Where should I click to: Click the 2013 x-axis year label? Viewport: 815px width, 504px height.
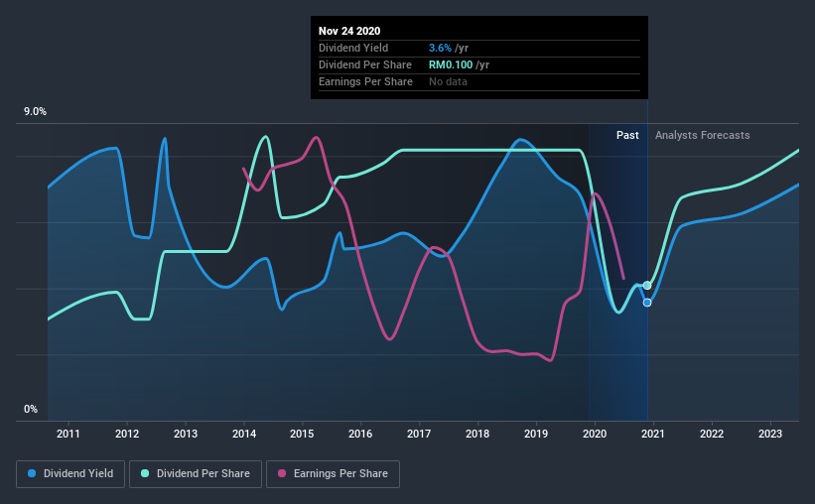point(186,434)
